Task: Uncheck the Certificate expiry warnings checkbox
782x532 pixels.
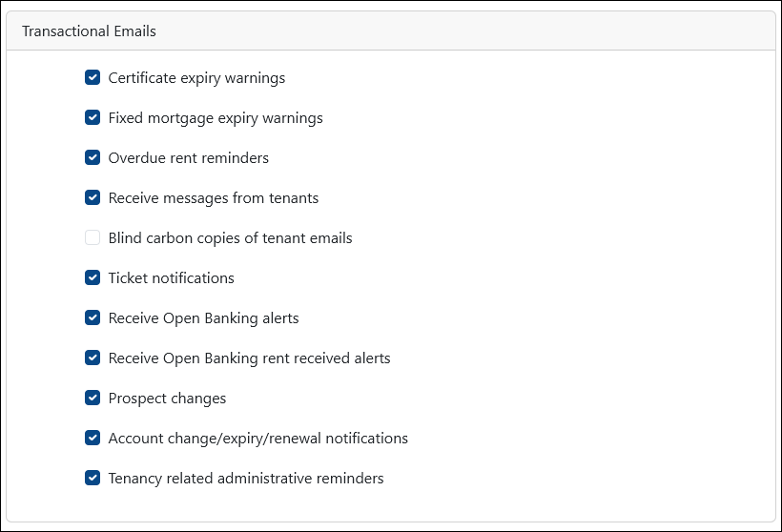Action: click(93, 78)
